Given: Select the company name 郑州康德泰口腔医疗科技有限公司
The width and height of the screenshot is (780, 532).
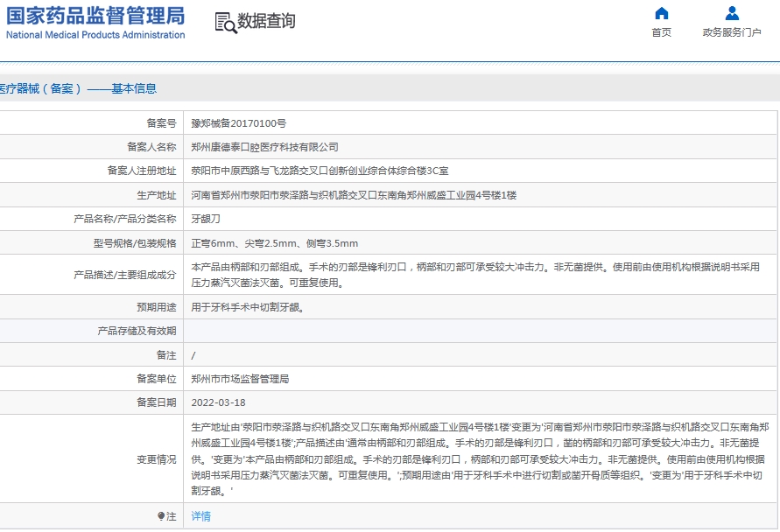Looking at the screenshot, I should 264,147.
